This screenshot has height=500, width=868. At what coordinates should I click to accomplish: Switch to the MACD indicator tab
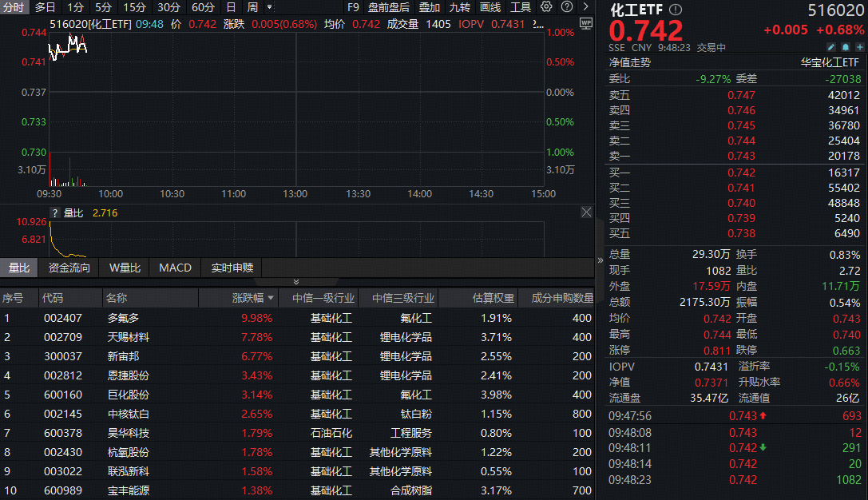pyautogui.click(x=174, y=268)
